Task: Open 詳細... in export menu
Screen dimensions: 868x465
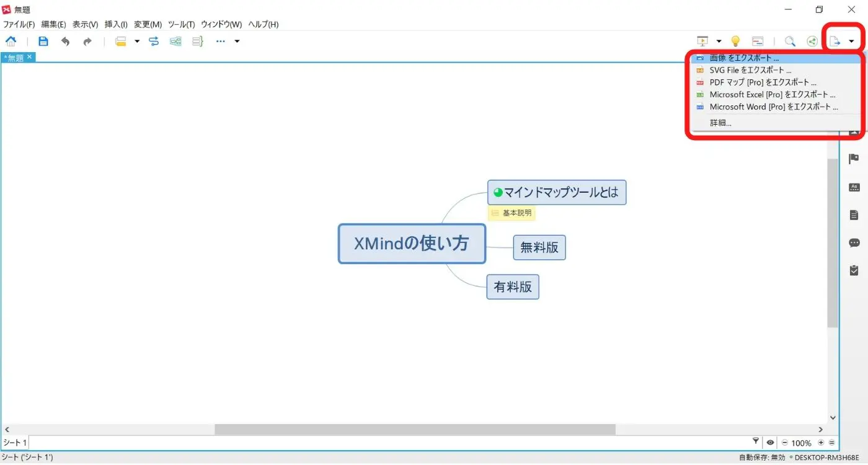Action: [774, 123]
